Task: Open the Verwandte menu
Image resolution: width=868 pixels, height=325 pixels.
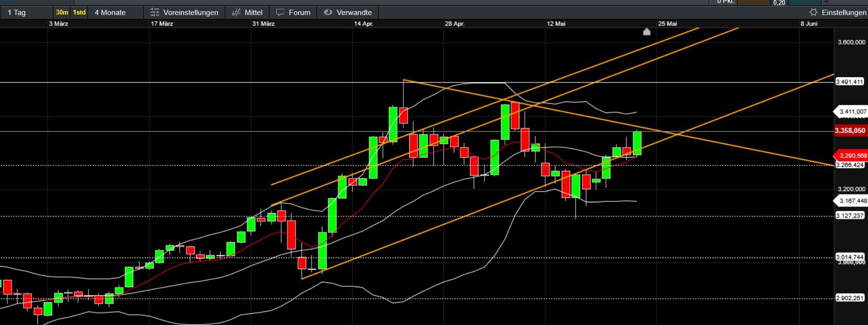Action: tap(348, 13)
